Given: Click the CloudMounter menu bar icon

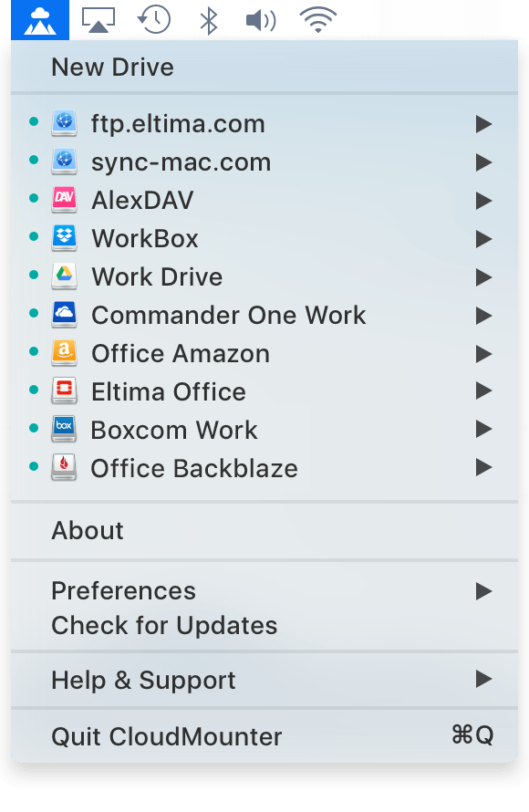Looking at the screenshot, I should coord(40,20).
